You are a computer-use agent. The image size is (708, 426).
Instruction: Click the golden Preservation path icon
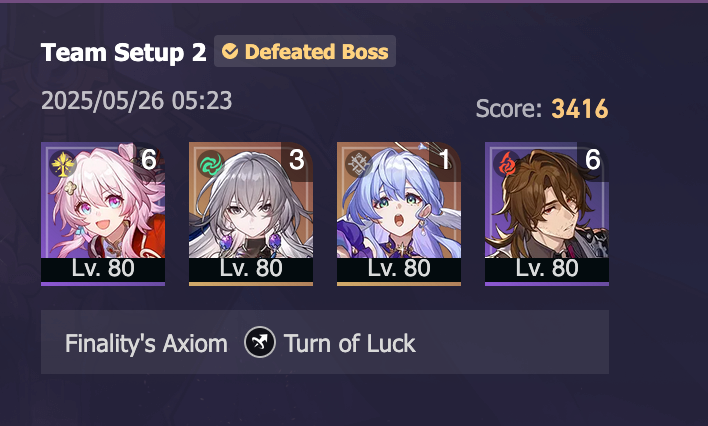tap(63, 164)
